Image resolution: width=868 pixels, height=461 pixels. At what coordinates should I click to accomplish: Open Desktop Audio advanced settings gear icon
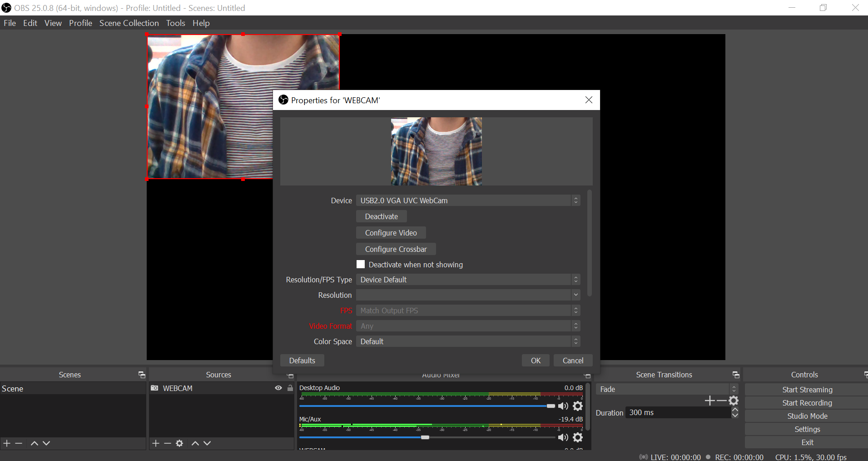pyautogui.click(x=577, y=406)
